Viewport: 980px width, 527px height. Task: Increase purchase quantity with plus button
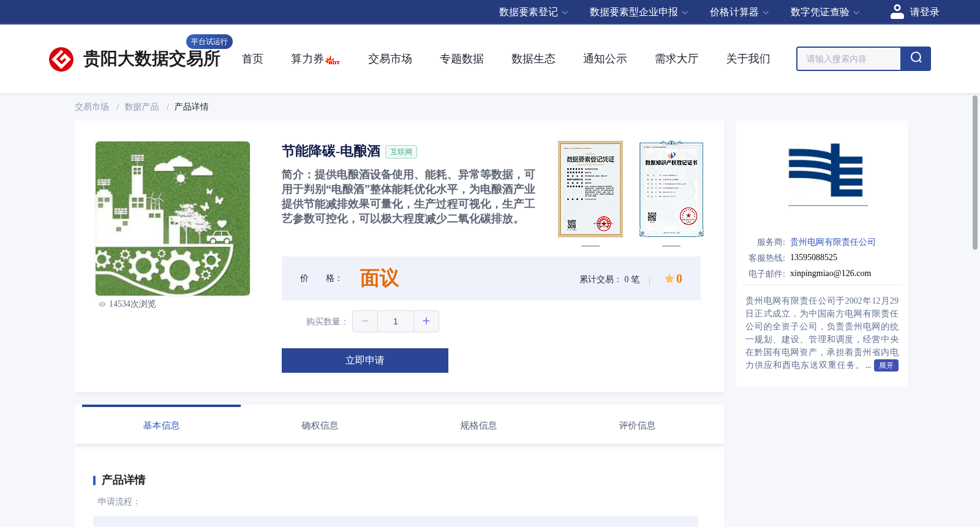click(426, 321)
